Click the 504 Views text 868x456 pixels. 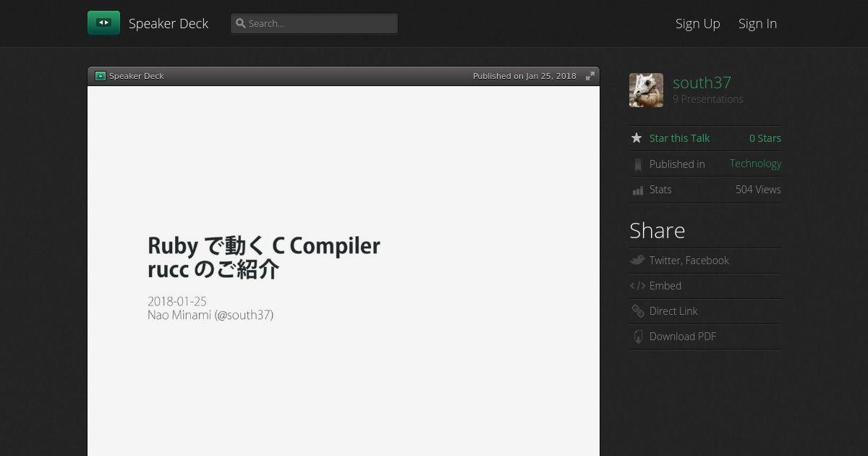(x=758, y=190)
